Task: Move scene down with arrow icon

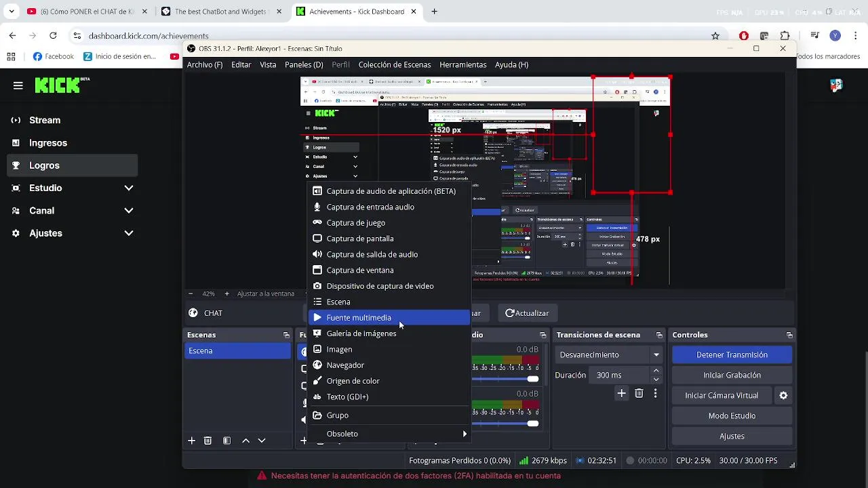Action: click(x=262, y=441)
